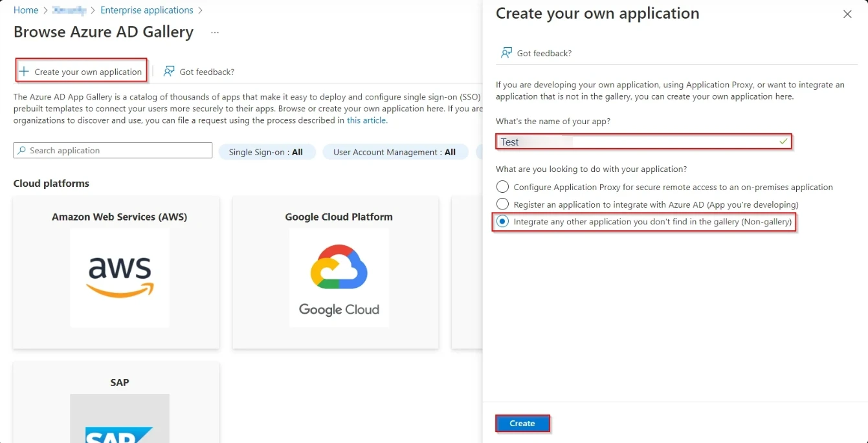Image resolution: width=868 pixels, height=443 pixels.
Task: Open the SAP application card
Action: click(117, 402)
